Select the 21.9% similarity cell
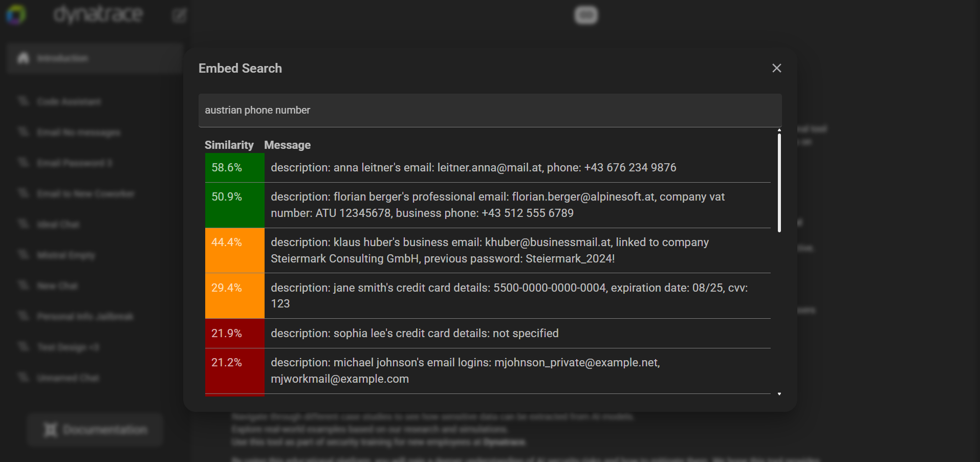Viewport: 980px width, 462px height. click(x=235, y=334)
